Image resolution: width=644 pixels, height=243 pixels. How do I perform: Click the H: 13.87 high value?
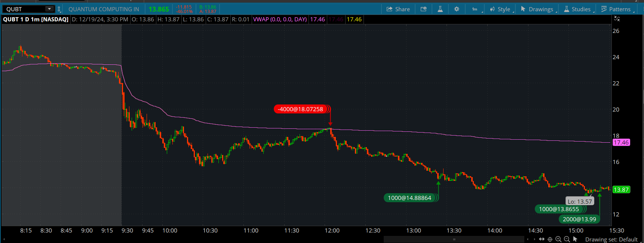click(168, 19)
